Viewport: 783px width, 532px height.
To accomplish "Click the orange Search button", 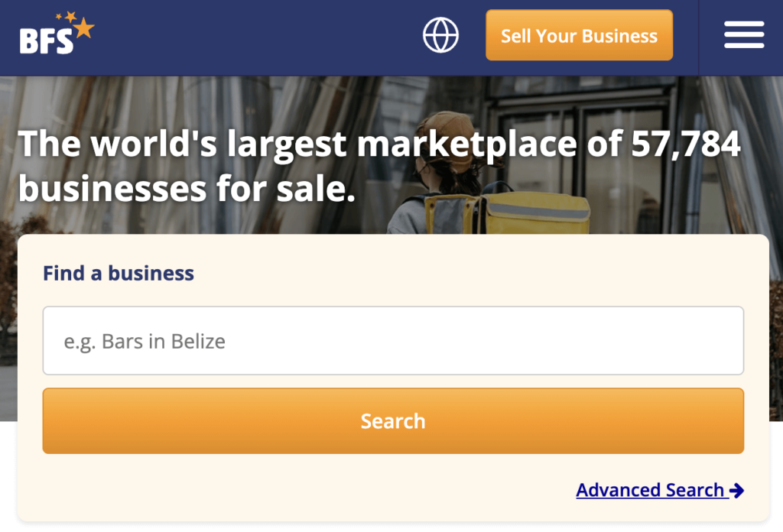I will point(393,421).
